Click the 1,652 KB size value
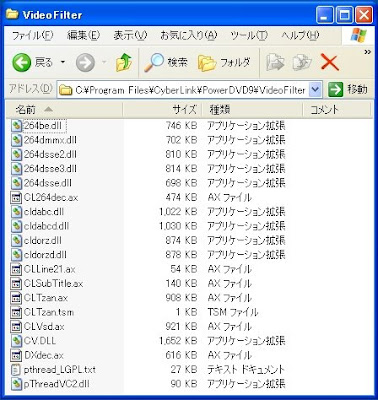Screen dimensions: 378x400 [x=178, y=341]
